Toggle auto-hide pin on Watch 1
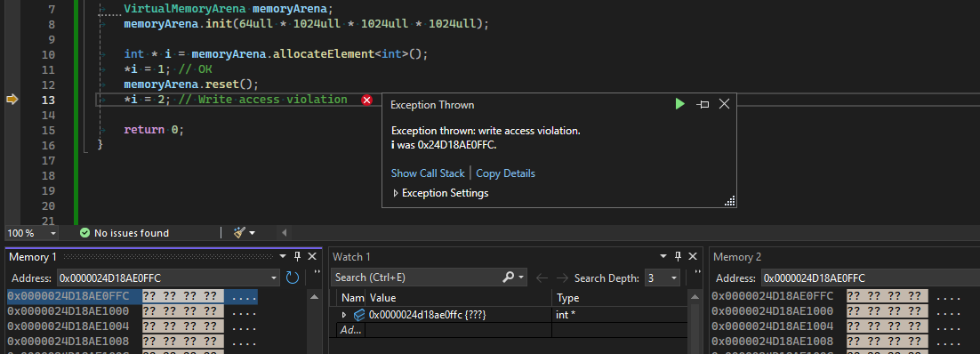 click(x=679, y=256)
